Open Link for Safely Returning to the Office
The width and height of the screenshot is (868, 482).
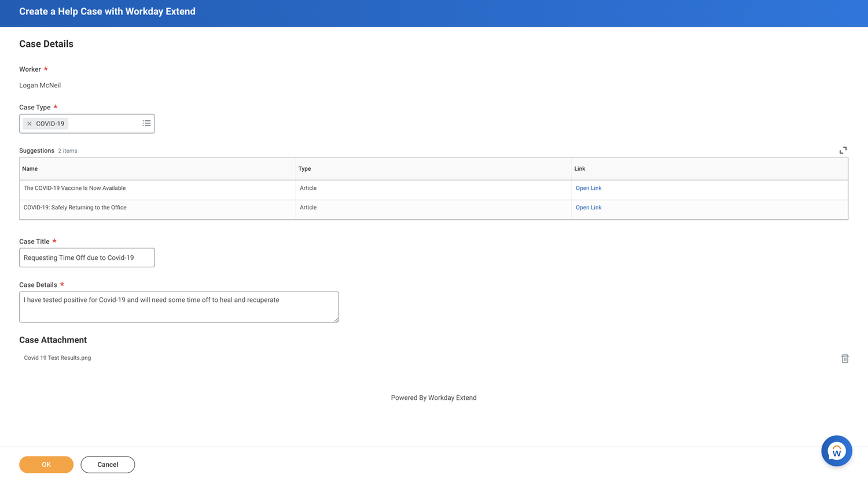(x=588, y=207)
